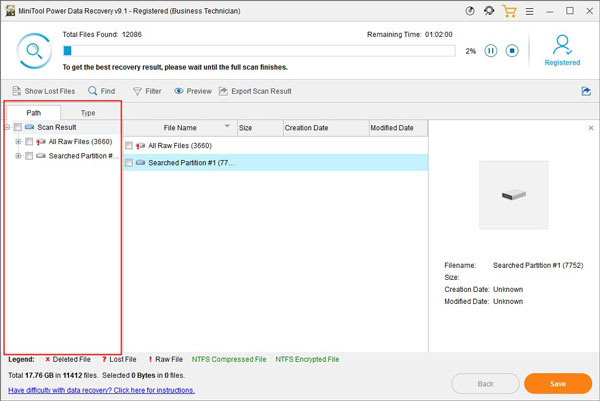
Task: Open the Filter tool
Action: (x=146, y=91)
